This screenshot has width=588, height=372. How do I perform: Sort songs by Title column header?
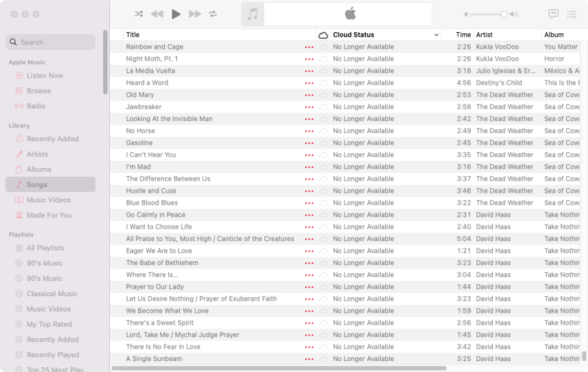pos(133,35)
